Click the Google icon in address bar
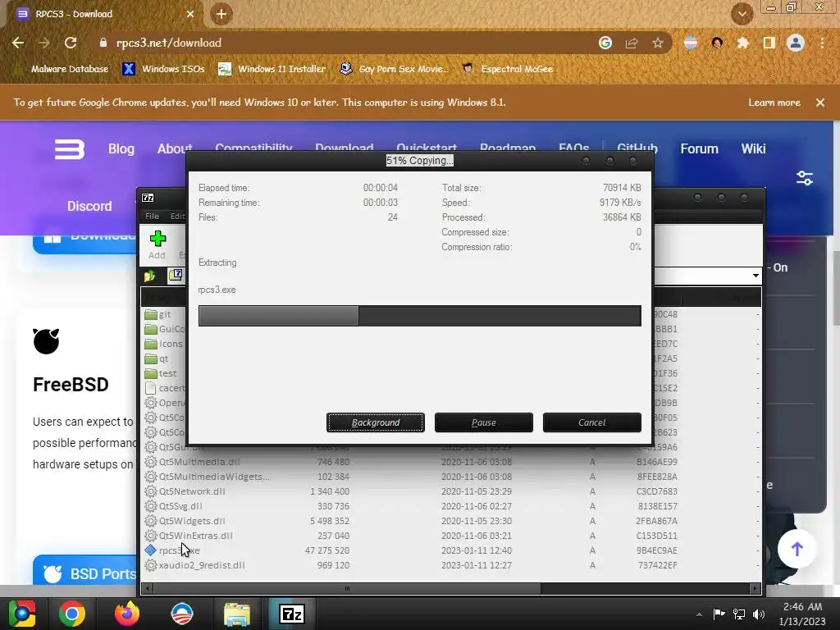Image resolution: width=840 pixels, height=630 pixels. pyautogui.click(x=605, y=43)
